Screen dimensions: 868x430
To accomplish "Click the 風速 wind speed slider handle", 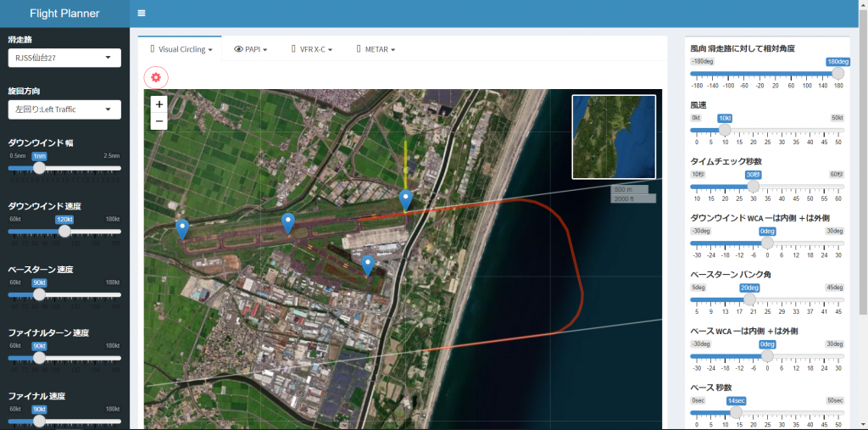I will point(725,130).
